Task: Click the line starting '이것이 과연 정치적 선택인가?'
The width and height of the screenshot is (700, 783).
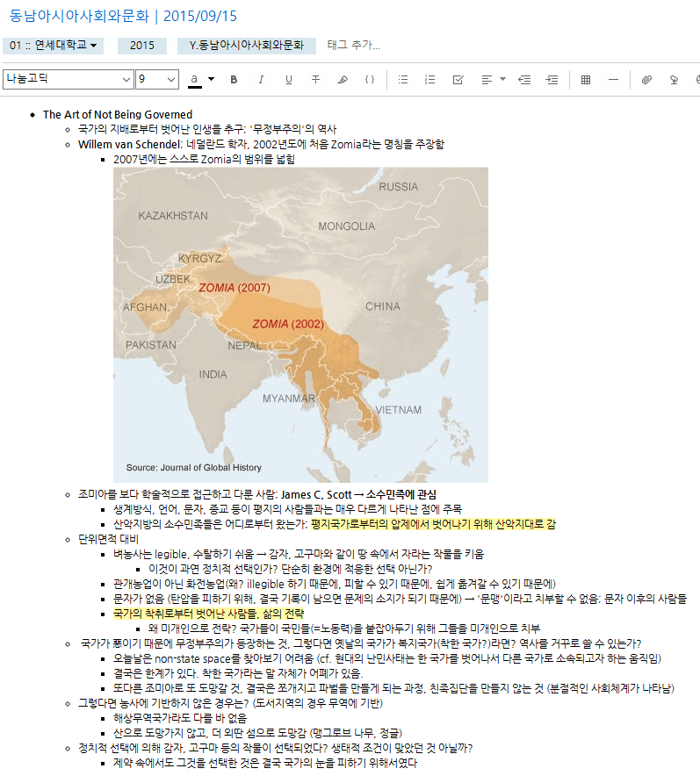Action: [290, 569]
